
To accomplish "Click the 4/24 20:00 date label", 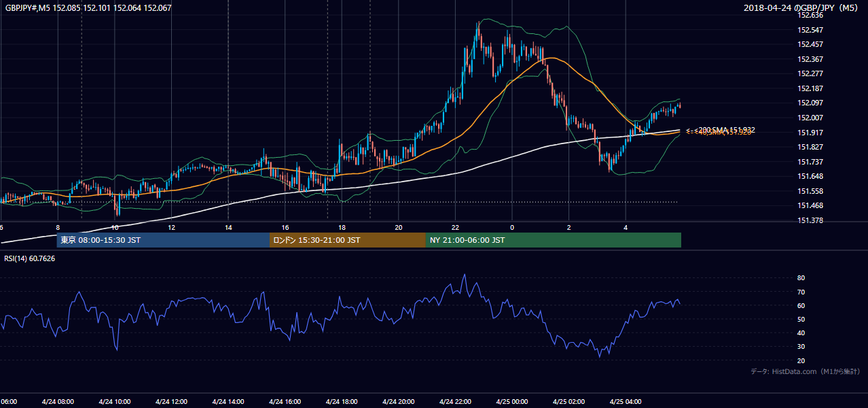I will click(398, 402).
